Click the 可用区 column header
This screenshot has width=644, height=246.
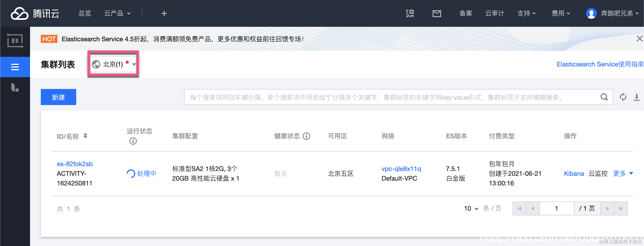(x=338, y=136)
